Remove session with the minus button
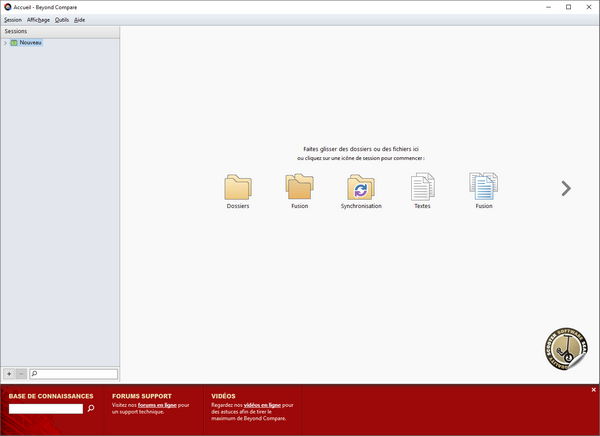 click(21, 374)
